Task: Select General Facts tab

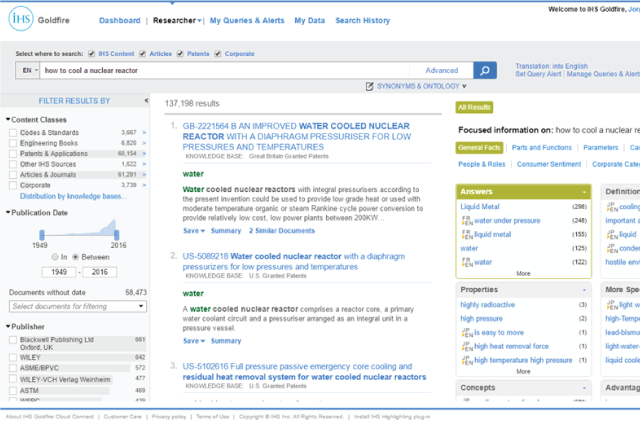Action: tap(479, 148)
